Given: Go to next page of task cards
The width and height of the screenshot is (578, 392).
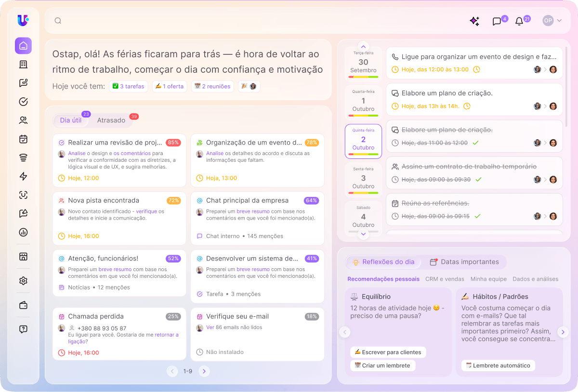Looking at the screenshot, I should 204,371.
